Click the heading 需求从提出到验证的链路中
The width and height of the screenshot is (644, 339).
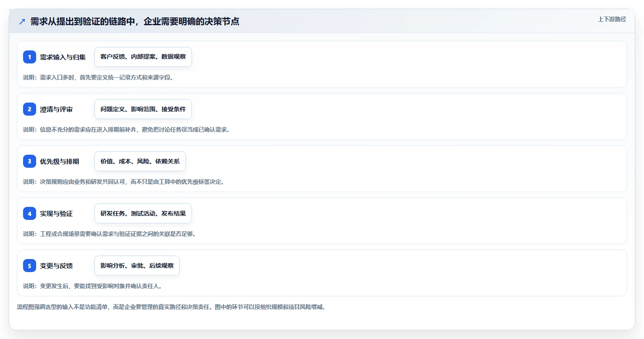[82, 22]
